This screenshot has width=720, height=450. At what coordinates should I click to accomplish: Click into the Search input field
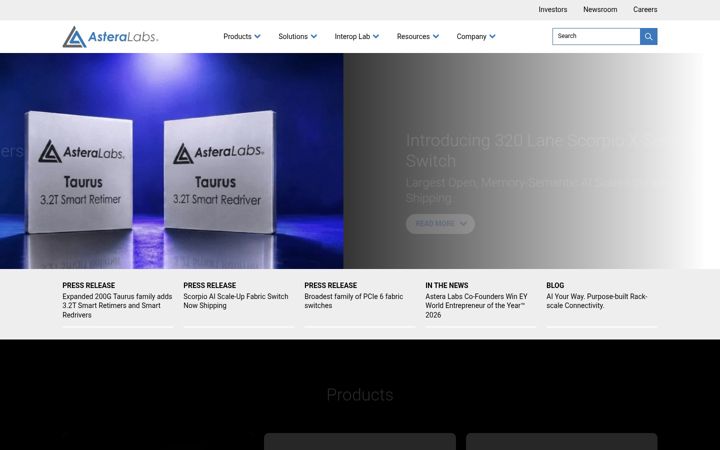click(596, 36)
